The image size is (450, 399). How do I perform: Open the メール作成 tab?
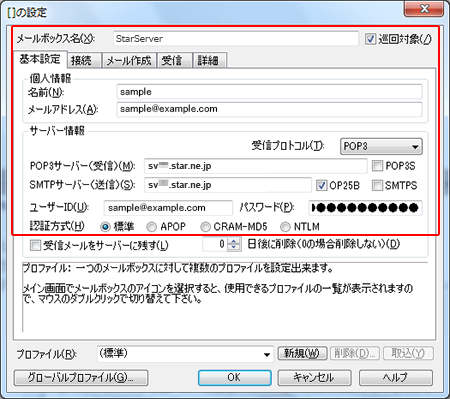pos(129,60)
